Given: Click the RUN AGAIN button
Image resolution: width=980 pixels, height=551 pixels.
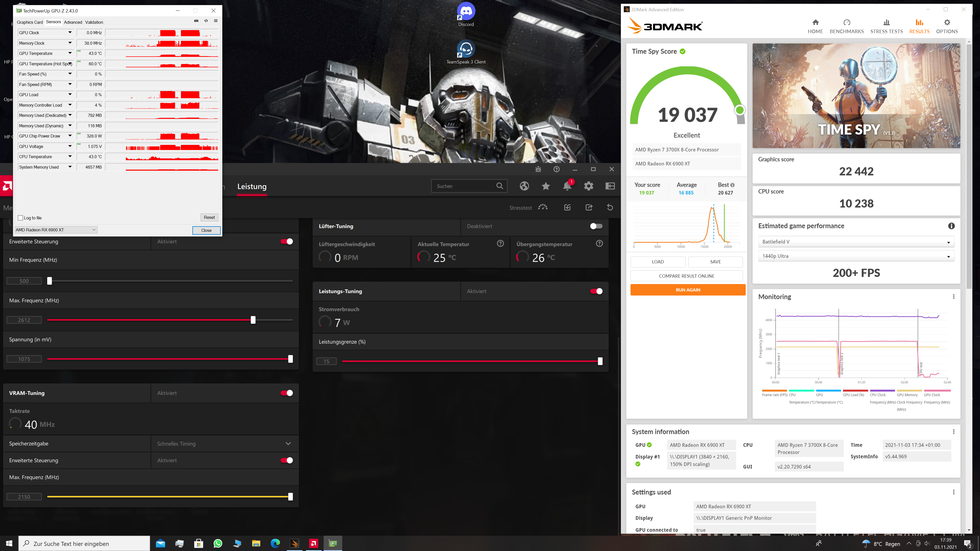Looking at the screenshot, I should pos(688,290).
